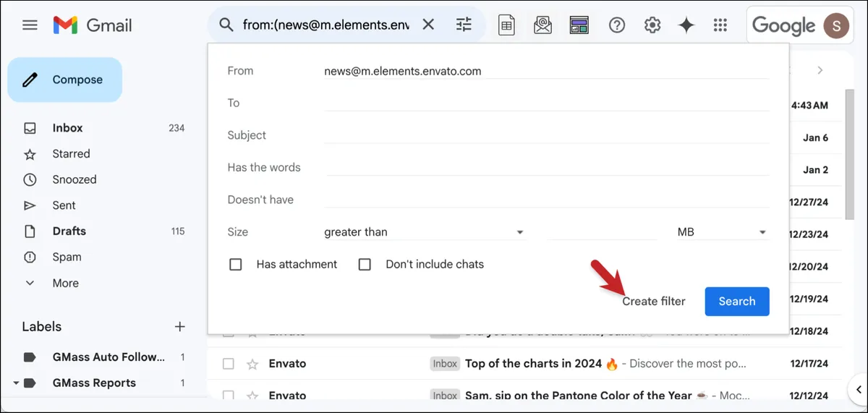Screen dimensions: 868x413
Task: Open Google apps grid icon
Action: [x=720, y=25]
